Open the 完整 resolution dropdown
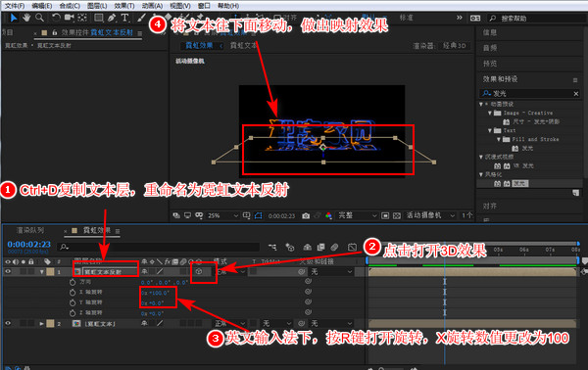Image resolution: width=588 pixels, height=370 pixels. (358, 215)
